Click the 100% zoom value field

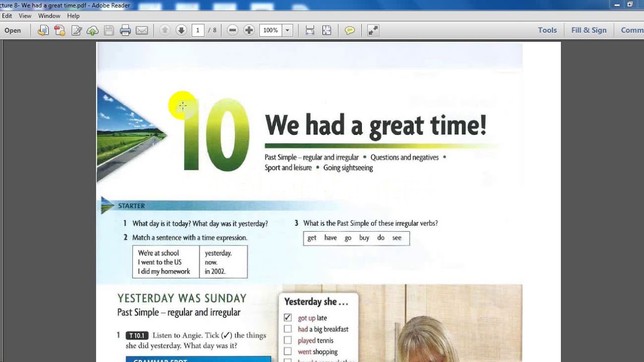click(x=271, y=30)
